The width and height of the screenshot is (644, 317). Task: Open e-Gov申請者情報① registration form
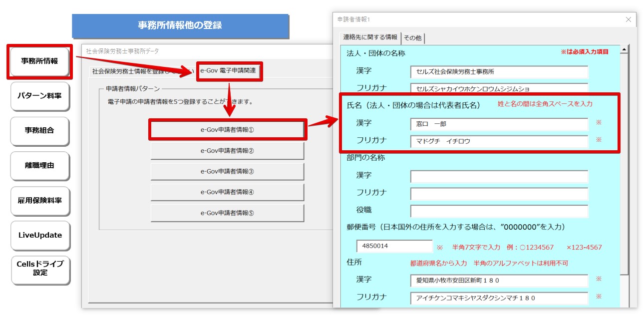pyautogui.click(x=229, y=130)
